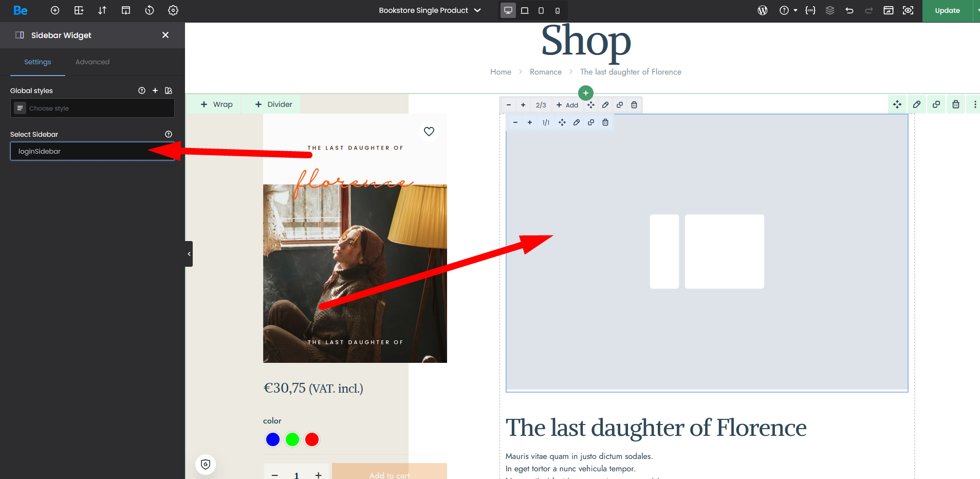Open the live preview eye icon

(x=908, y=10)
